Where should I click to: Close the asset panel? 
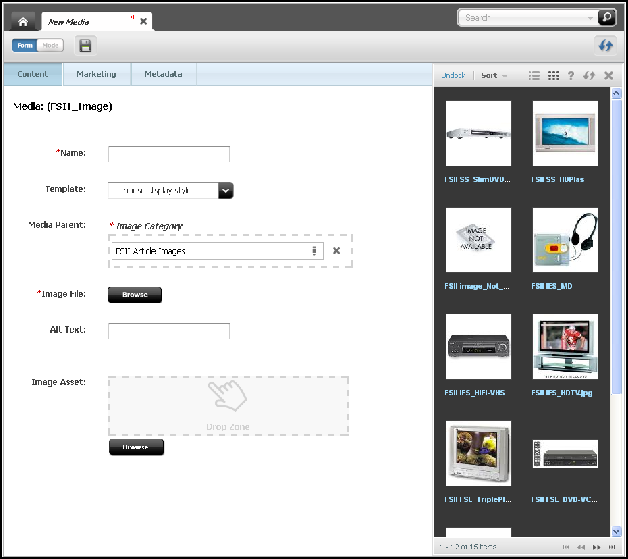pyautogui.click(x=608, y=75)
